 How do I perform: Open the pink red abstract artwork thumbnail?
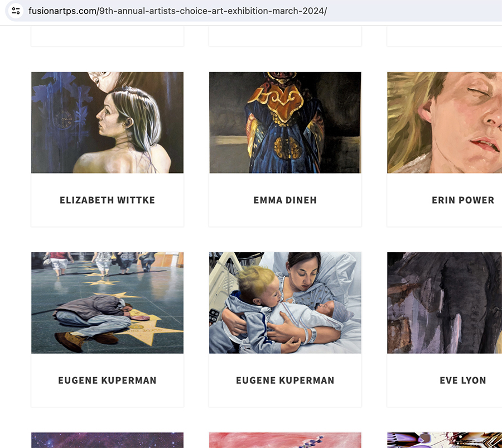pyautogui.click(x=285, y=440)
